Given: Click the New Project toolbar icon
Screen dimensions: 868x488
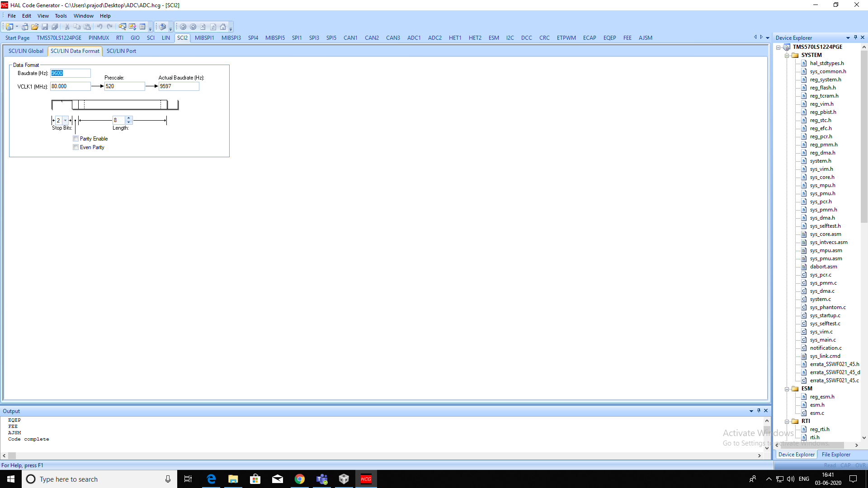Looking at the screenshot, I should (9, 27).
